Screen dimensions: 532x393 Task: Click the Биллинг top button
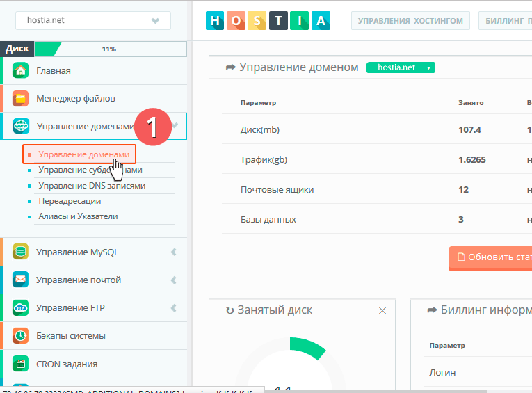(x=506, y=21)
